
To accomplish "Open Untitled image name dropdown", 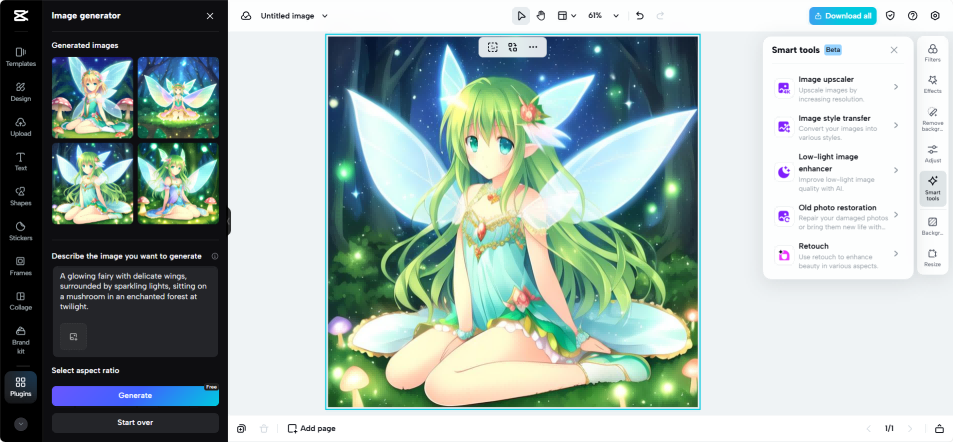I will [294, 16].
